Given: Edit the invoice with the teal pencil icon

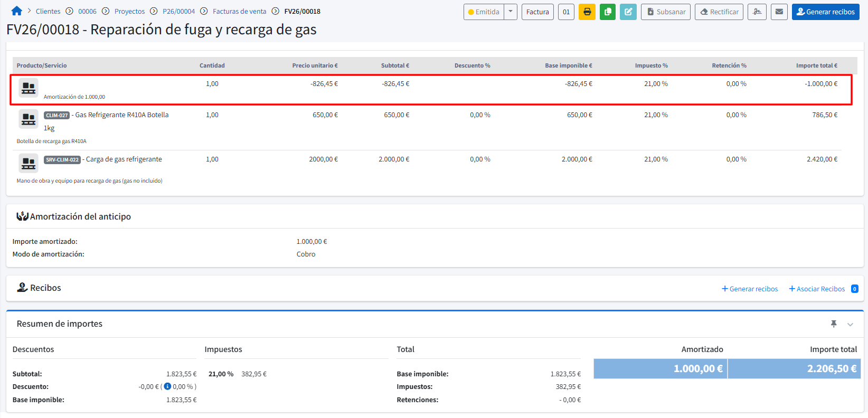Looking at the screenshot, I should point(628,12).
